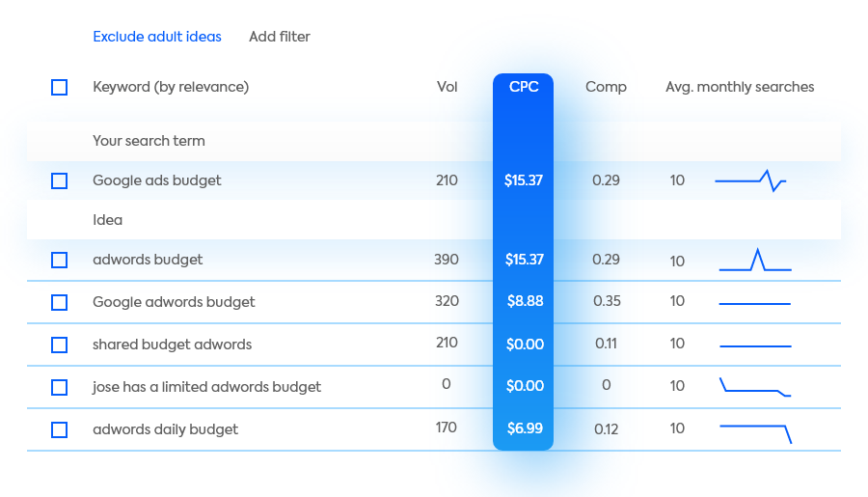
Task: Click competition value 0.11
Action: point(607,345)
